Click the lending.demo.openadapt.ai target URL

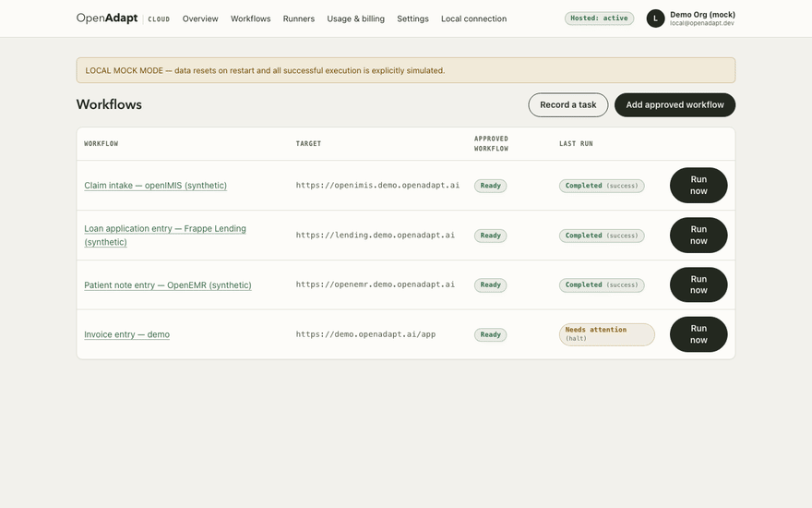376,235
